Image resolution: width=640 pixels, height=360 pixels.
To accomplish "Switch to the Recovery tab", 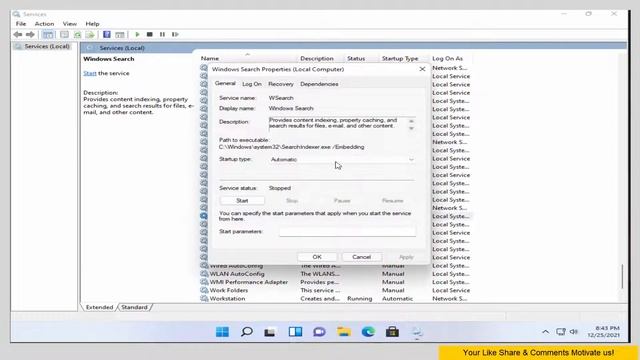I will coord(281,84).
